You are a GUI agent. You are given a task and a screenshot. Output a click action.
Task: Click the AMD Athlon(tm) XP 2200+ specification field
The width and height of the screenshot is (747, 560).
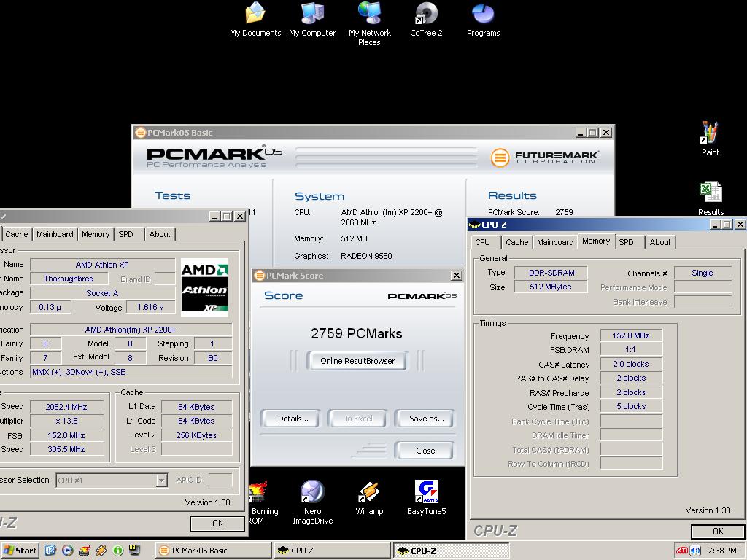pyautogui.click(x=131, y=330)
